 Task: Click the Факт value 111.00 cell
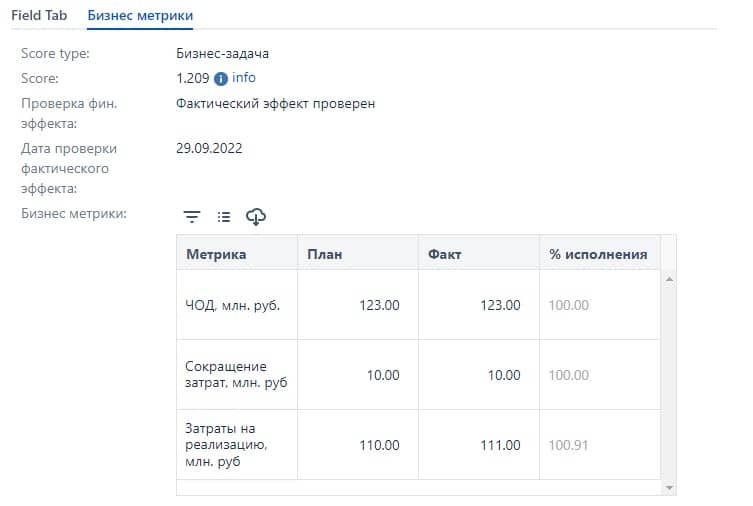pyautogui.click(x=500, y=445)
